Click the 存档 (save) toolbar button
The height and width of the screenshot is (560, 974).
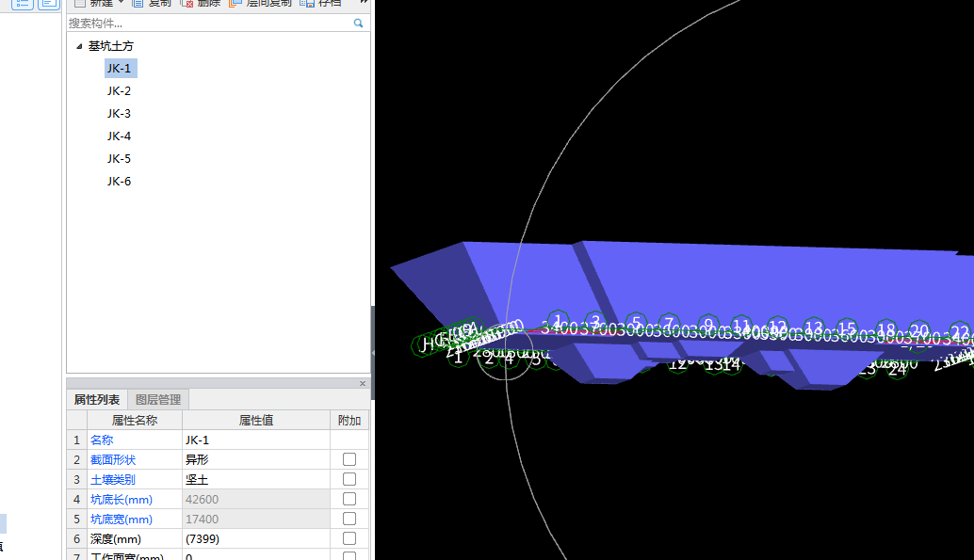tap(320, 3)
